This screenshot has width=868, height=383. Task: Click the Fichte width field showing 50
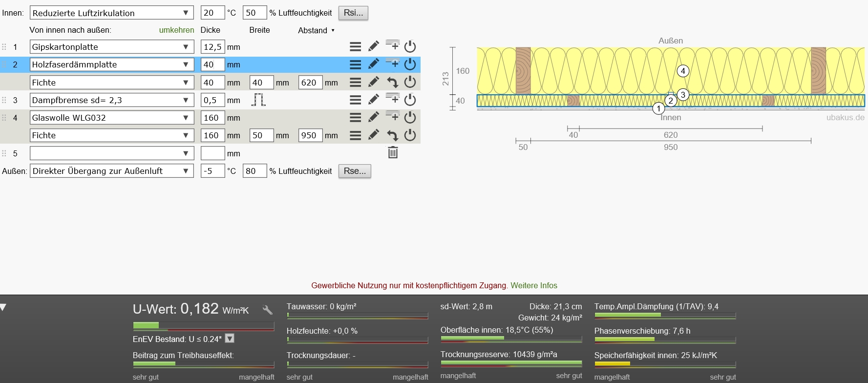[261, 135]
